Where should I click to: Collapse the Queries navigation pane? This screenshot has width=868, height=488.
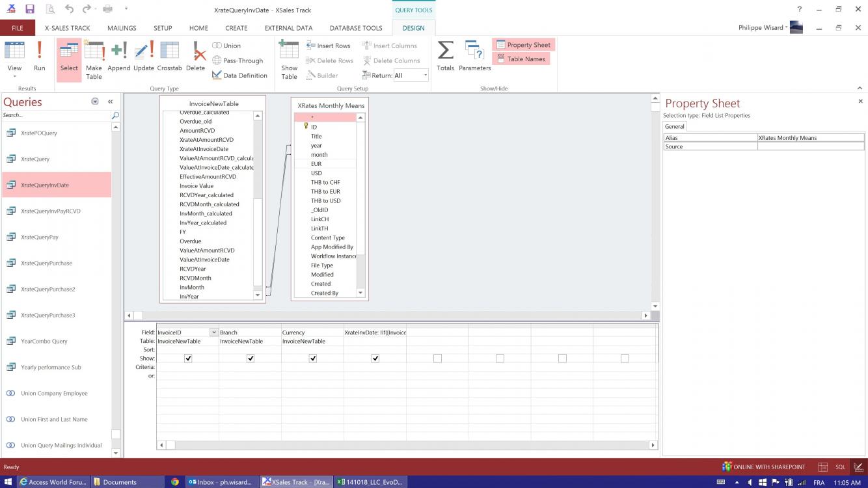(x=110, y=102)
